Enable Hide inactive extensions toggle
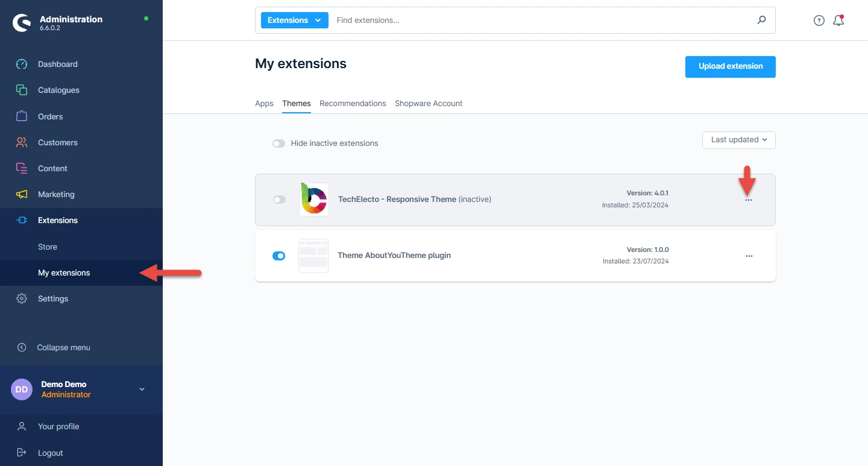 (x=278, y=143)
